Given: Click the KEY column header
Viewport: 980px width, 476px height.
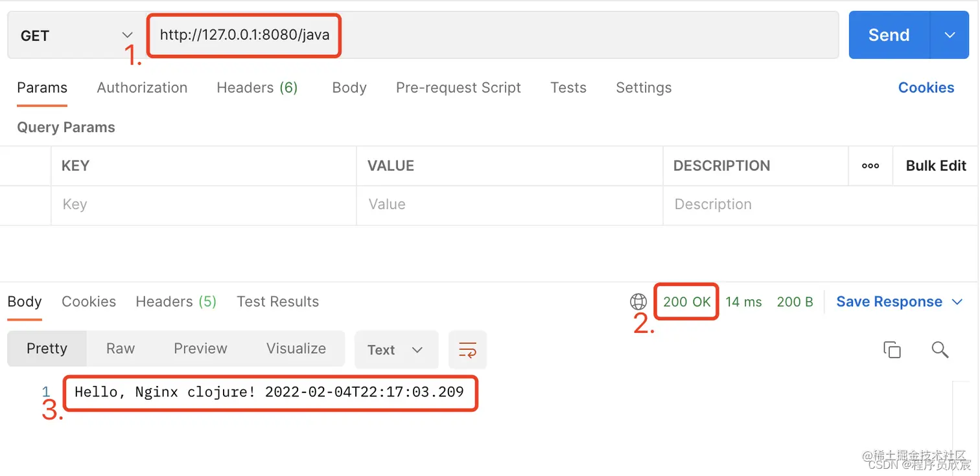Looking at the screenshot, I should click(x=75, y=166).
